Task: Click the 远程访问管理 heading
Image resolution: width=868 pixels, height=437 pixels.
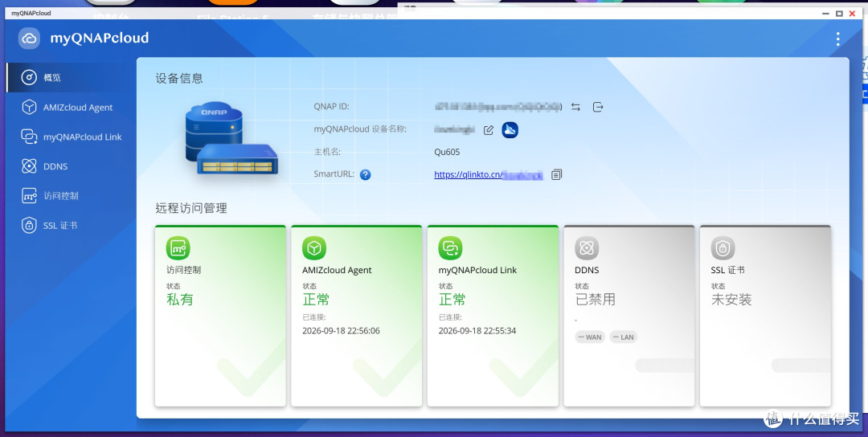Action: (x=191, y=209)
